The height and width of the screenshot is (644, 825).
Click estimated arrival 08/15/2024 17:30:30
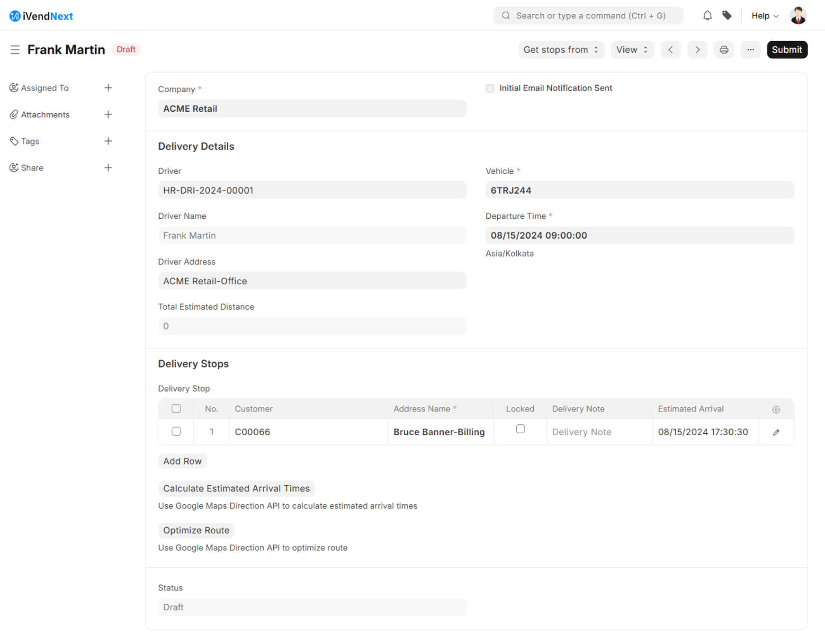point(705,432)
